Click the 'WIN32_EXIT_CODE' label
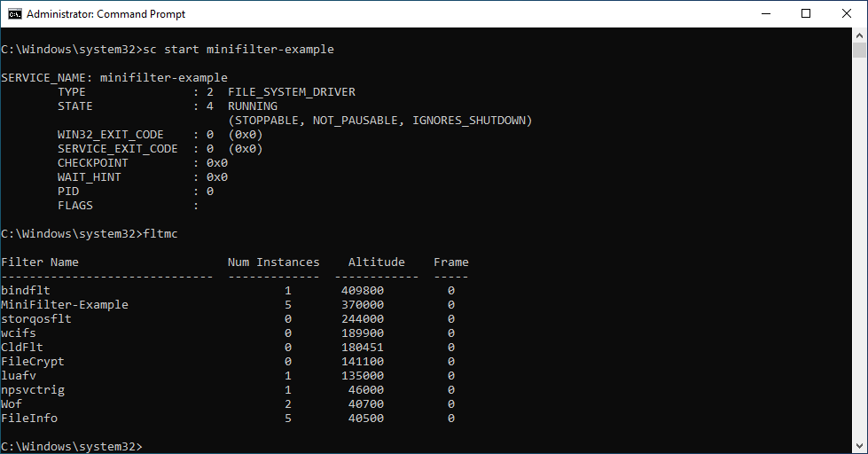 point(111,135)
